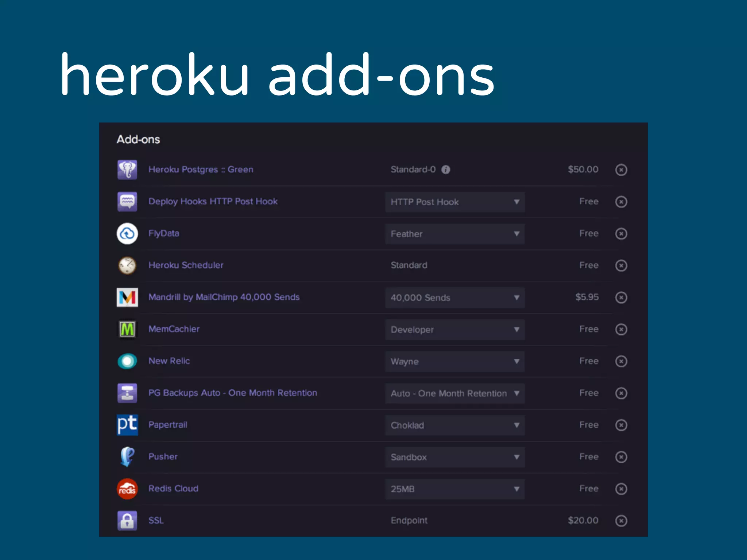Click the MemCachier green M icon
This screenshot has width=747, height=560.
point(127,329)
